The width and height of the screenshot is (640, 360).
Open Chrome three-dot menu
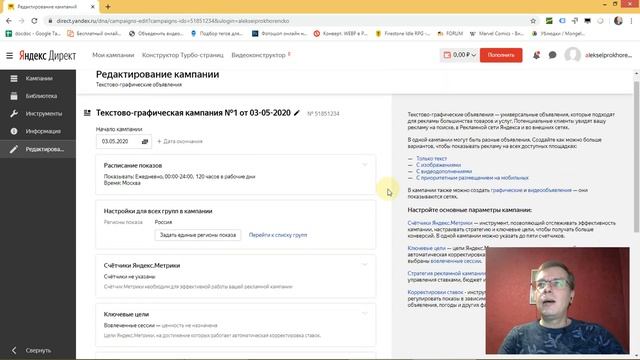pyautogui.click(x=632, y=21)
